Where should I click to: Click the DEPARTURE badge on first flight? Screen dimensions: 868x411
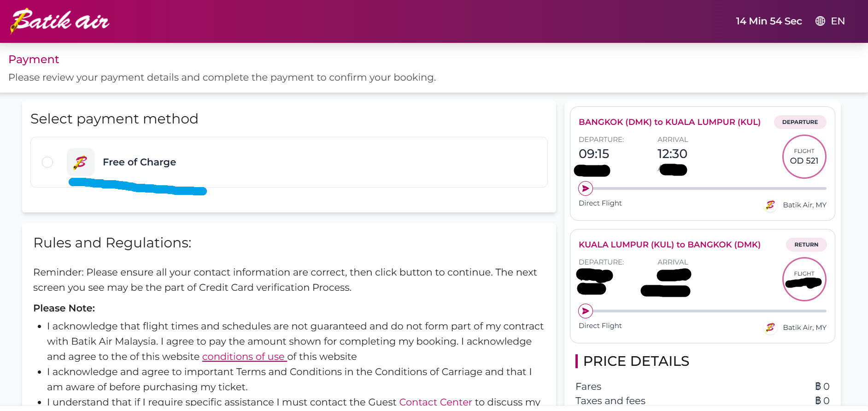(x=800, y=122)
